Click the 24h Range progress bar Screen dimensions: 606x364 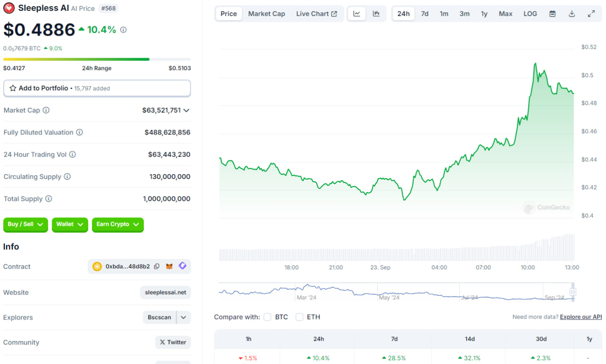[97, 59]
